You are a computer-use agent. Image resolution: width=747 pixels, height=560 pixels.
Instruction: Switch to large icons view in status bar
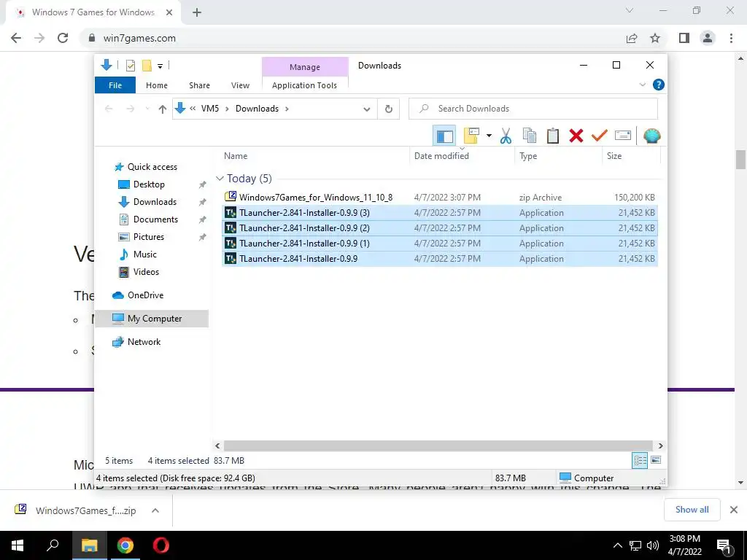656,460
